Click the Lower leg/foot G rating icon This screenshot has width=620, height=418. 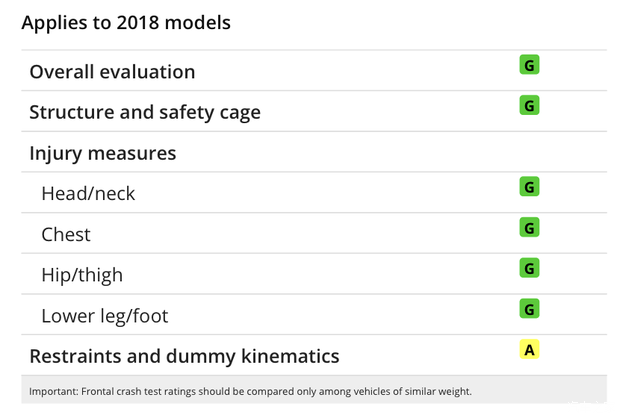click(529, 309)
